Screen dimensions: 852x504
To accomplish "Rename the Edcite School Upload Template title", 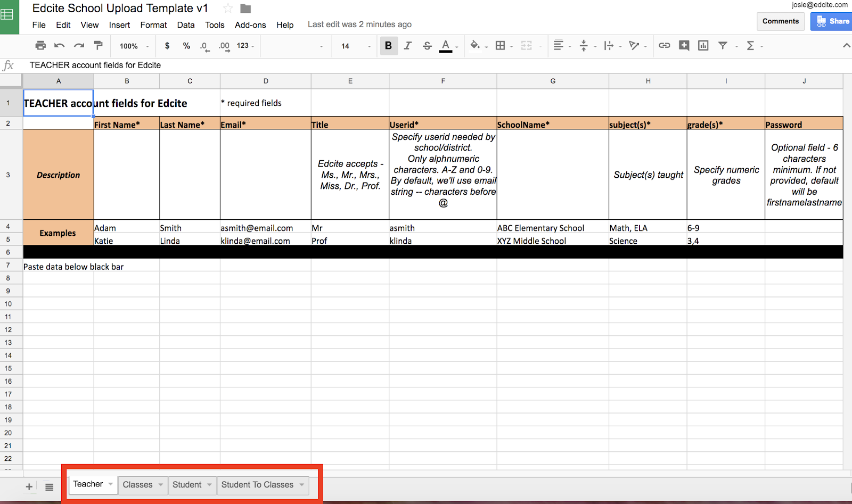I will click(120, 9).
